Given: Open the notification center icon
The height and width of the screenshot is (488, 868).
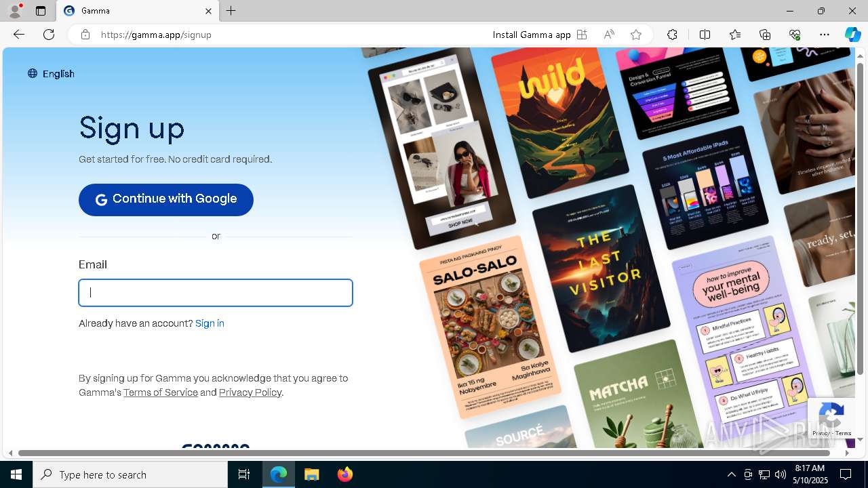Looking at the screenshot, I should click(846, 474).
